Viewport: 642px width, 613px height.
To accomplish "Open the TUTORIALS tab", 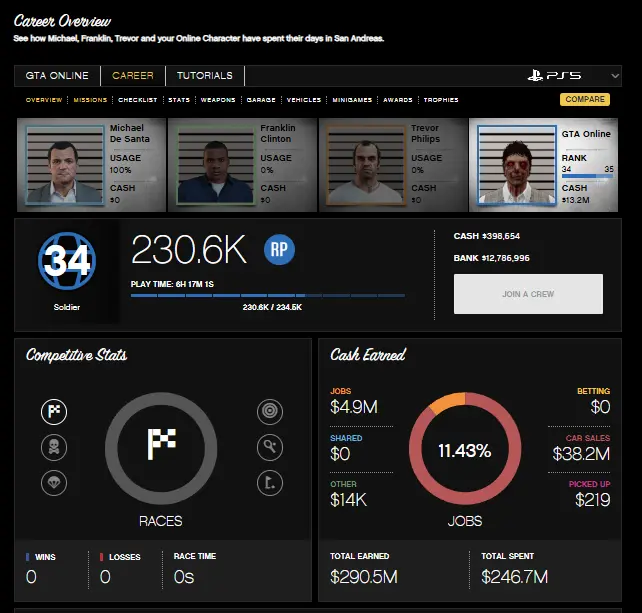I will click(x=205, y=76).
